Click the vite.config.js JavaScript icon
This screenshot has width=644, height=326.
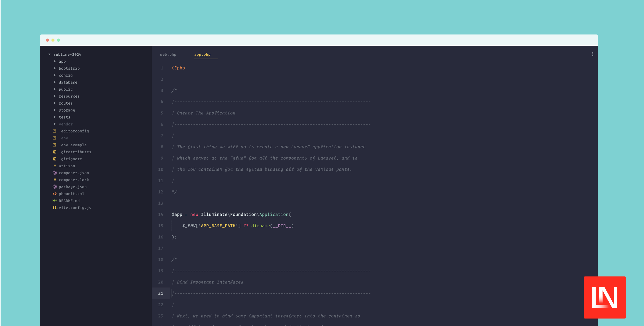pos(55,207)
